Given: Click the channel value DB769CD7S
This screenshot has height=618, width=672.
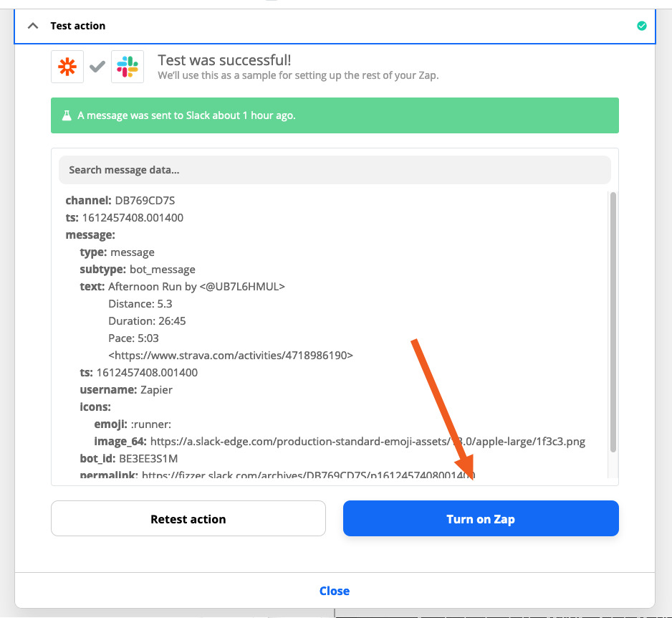Looking at the screenshot, I should click(145, 200).
